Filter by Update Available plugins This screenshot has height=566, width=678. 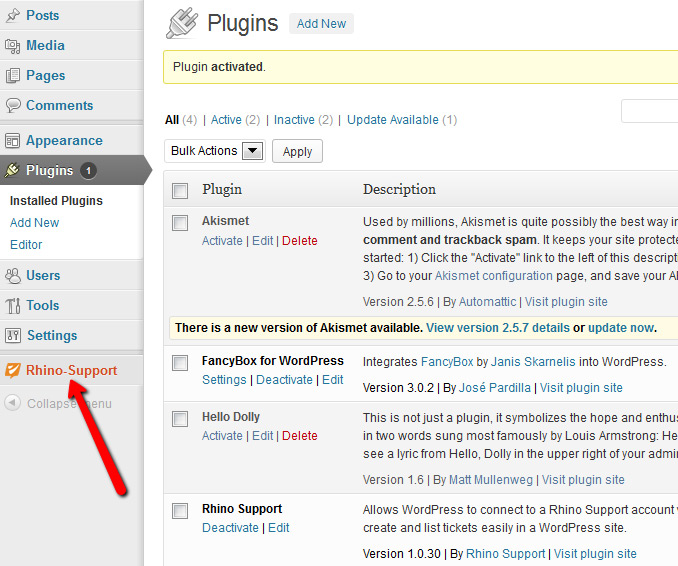(x=393, y=120)
